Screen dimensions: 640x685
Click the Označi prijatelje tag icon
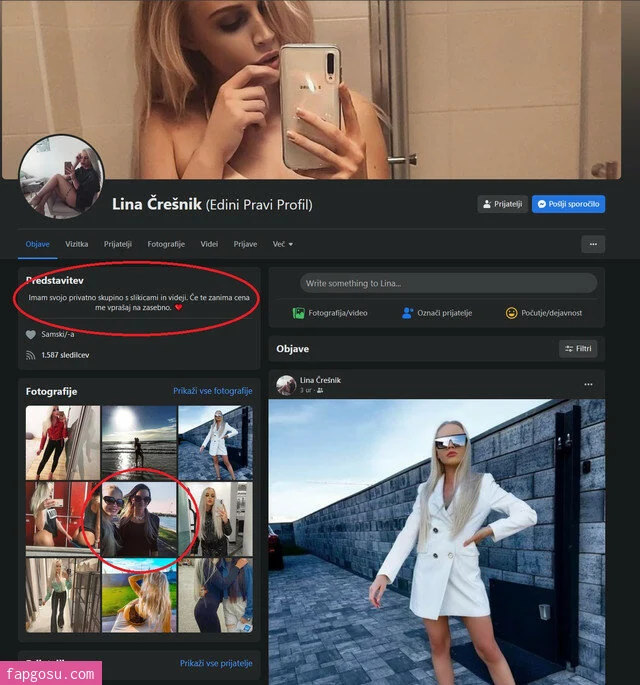407,313
